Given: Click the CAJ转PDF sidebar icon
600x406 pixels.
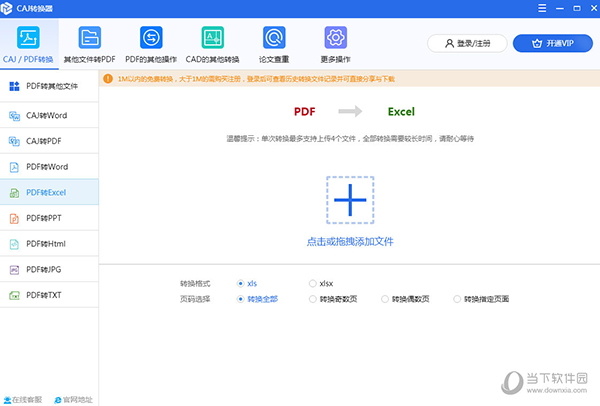Looking at the screenshot, I should click(14, 142).
